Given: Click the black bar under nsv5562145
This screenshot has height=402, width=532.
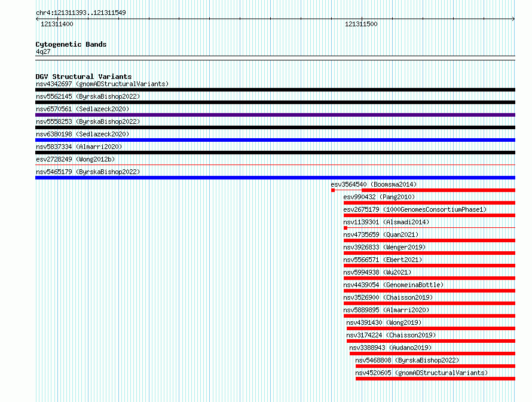Looking at the screenshot, I should coord(275,102).
